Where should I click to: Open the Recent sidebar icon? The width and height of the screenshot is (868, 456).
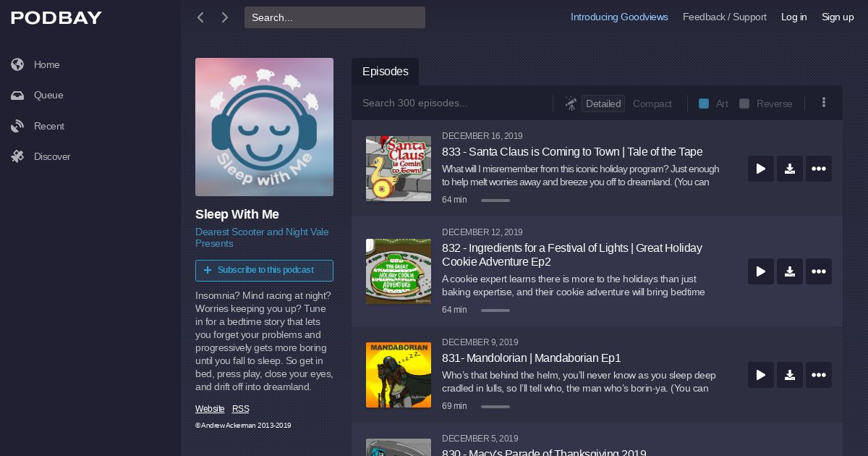tap(18, 127)
